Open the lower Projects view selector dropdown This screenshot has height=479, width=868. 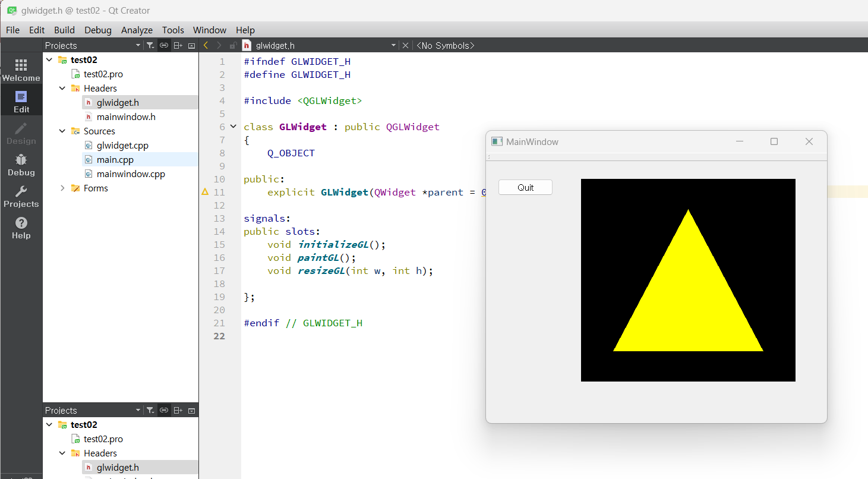93,410
